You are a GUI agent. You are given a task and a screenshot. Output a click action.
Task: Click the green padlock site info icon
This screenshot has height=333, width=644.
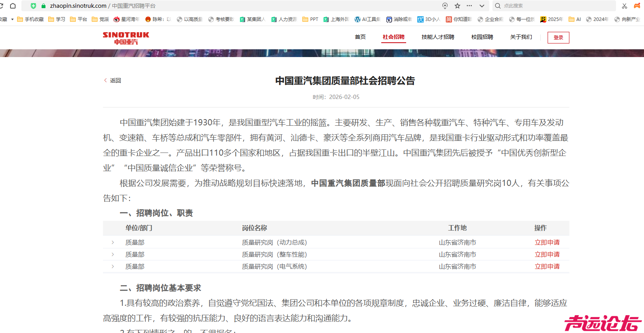pyautogui.click(x=44, y=6)
